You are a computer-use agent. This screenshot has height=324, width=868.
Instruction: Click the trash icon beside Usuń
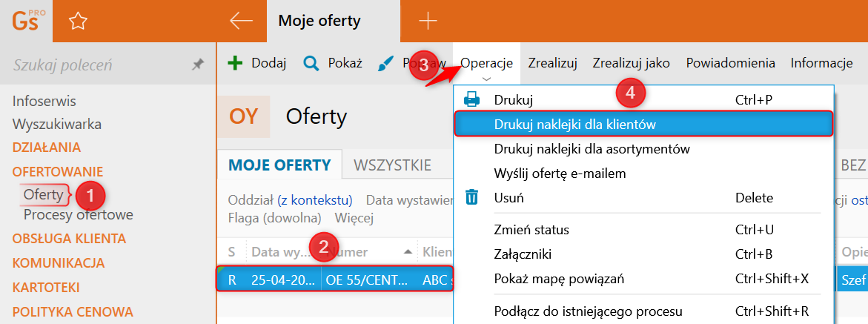471,197
